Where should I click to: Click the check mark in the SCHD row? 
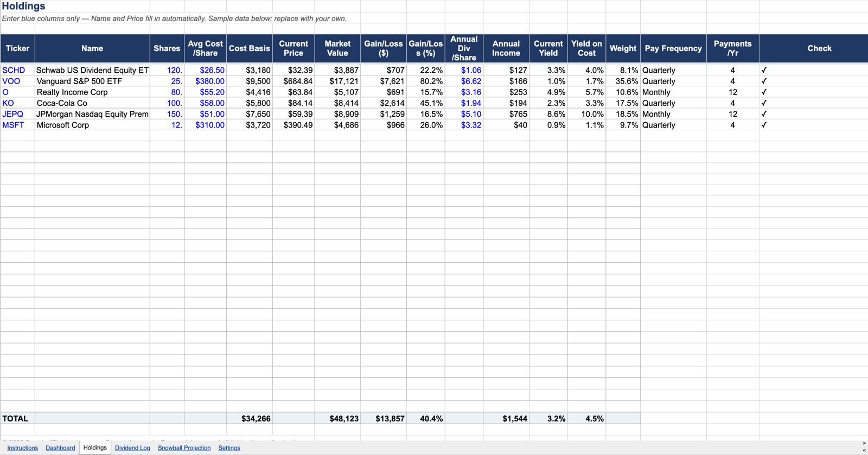click(764, 70)
